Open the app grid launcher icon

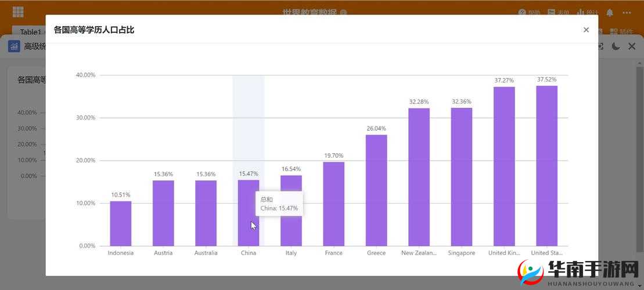(x=18, y=12)
